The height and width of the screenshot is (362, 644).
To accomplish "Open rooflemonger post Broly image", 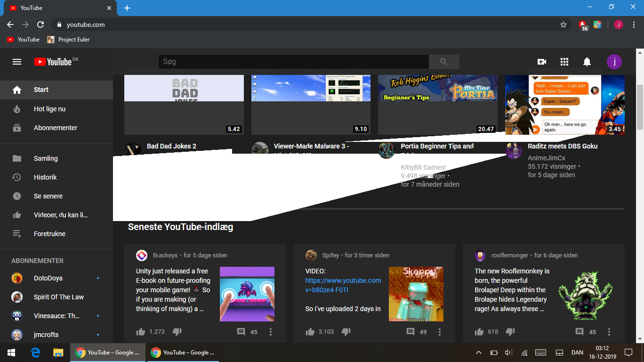I will point(586,294).
